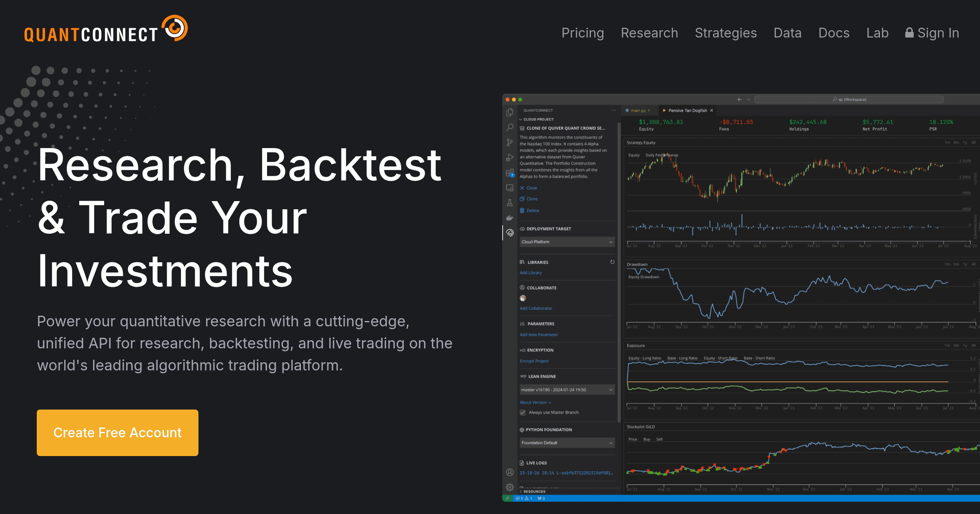Viewport: 980px width, 514px height.
Task: Toggle Always use Master Branch checkbox
Action: click(523, 412)
